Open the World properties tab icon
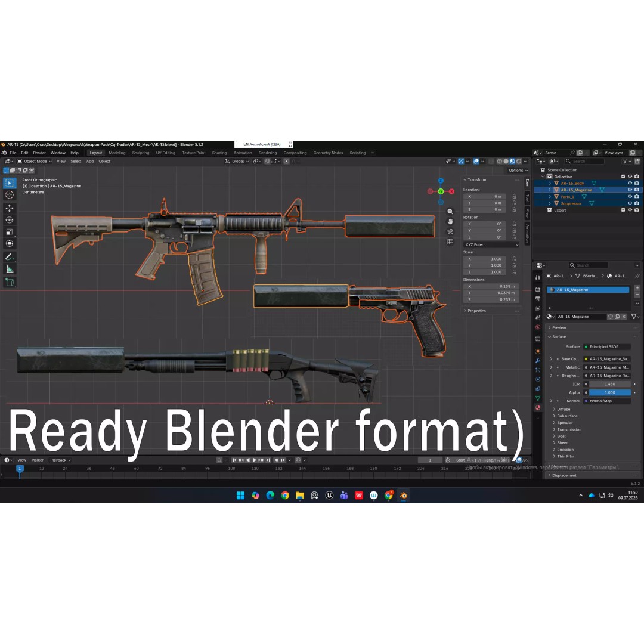Screen dimensions: 644x644 pos(538,327)
